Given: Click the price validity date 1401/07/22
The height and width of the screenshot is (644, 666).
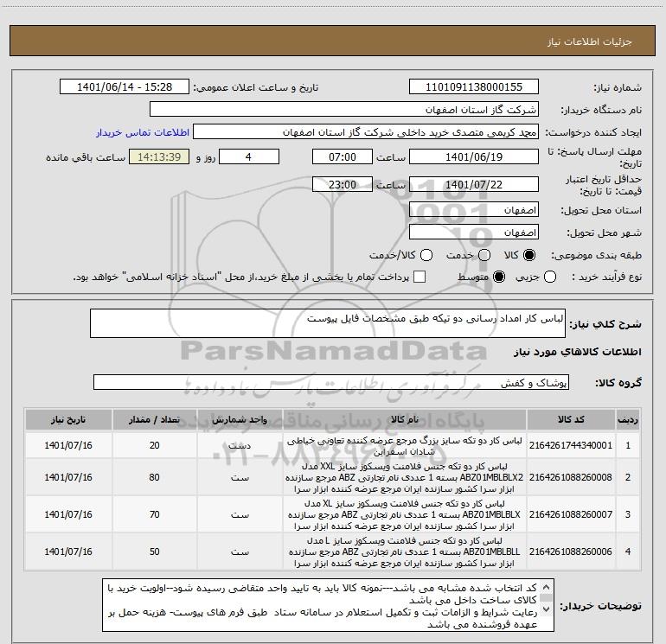Looking at the screenshot, I should pos(474,184).
